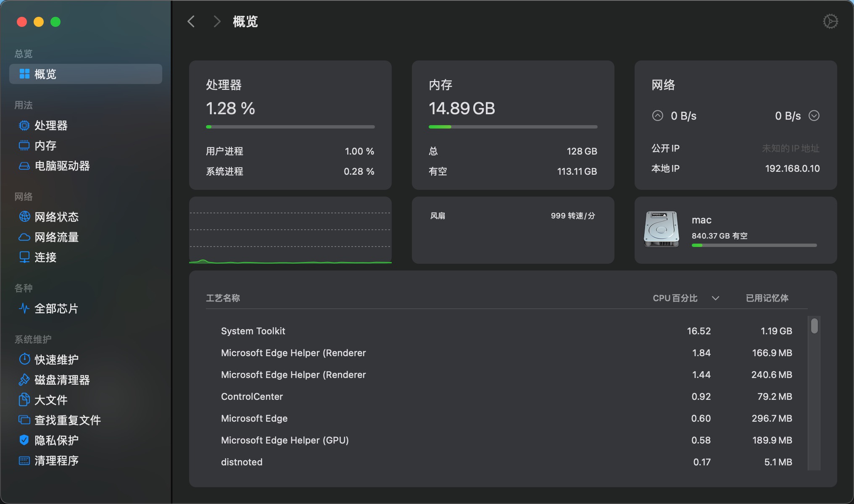Image resolution: width=854 pixels, height=504 pixels.
Task: Click the 概览 grid icon in sidebar
Action: (24, 74)
